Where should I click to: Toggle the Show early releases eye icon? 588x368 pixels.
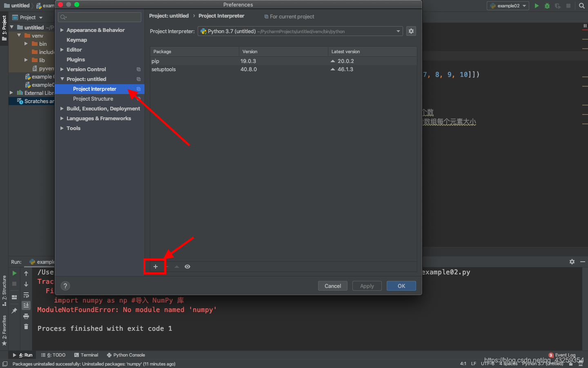[187, 267]
